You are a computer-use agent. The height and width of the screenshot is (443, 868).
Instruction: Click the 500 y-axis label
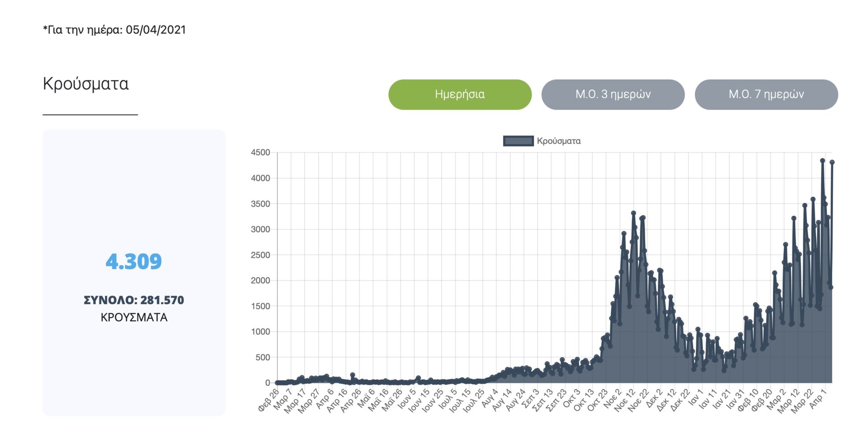[263, 357]
